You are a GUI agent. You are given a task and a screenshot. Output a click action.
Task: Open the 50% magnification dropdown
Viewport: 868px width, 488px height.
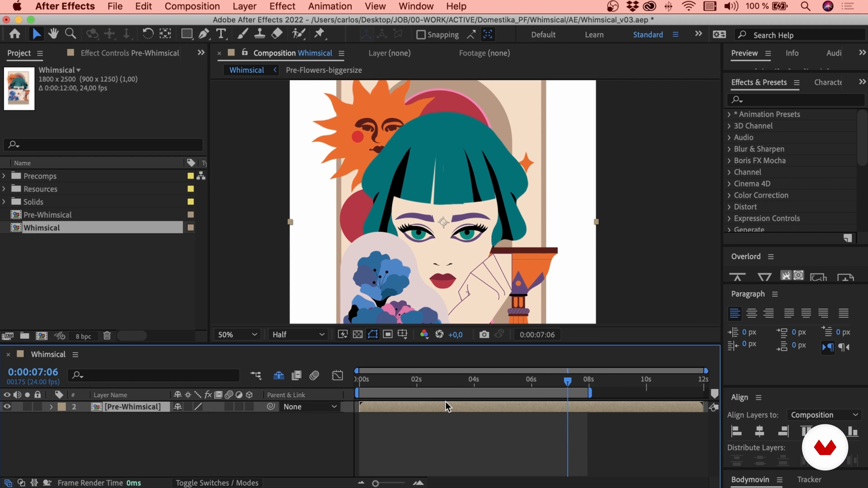click(237, 334)
